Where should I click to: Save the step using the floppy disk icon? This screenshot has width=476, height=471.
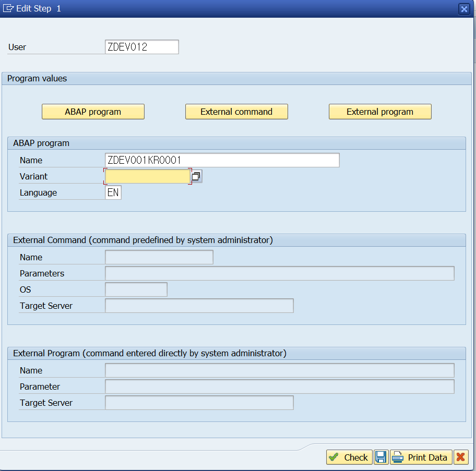[381, 457]
